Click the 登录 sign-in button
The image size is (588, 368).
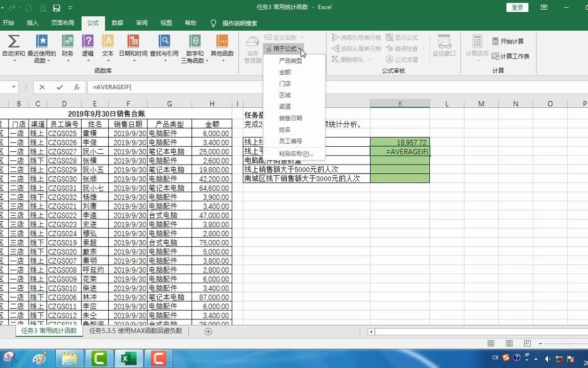point(517,8)
